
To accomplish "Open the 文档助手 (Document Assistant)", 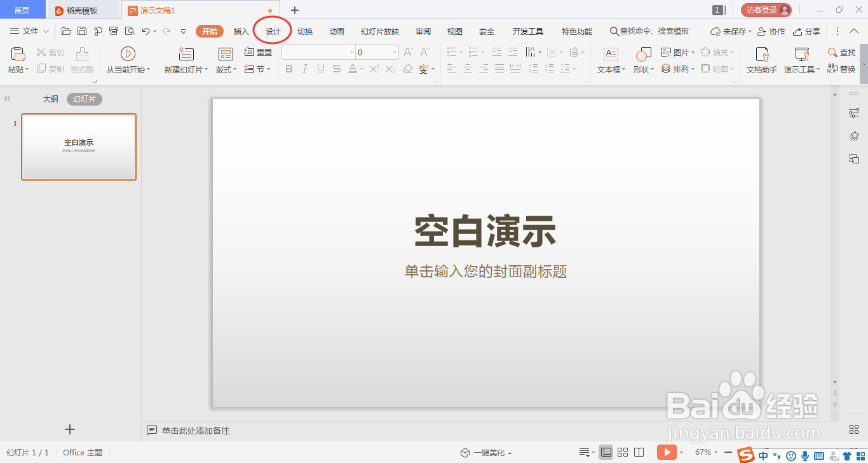I will click(x=761, y=60).
